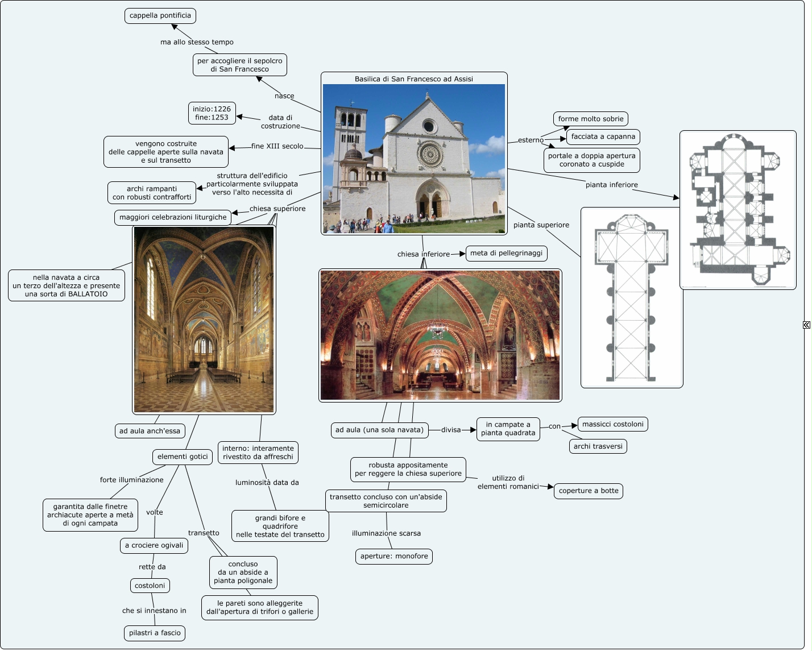
Task: Click the 'chiesa inferiore' link label
Action: point(424,254)
